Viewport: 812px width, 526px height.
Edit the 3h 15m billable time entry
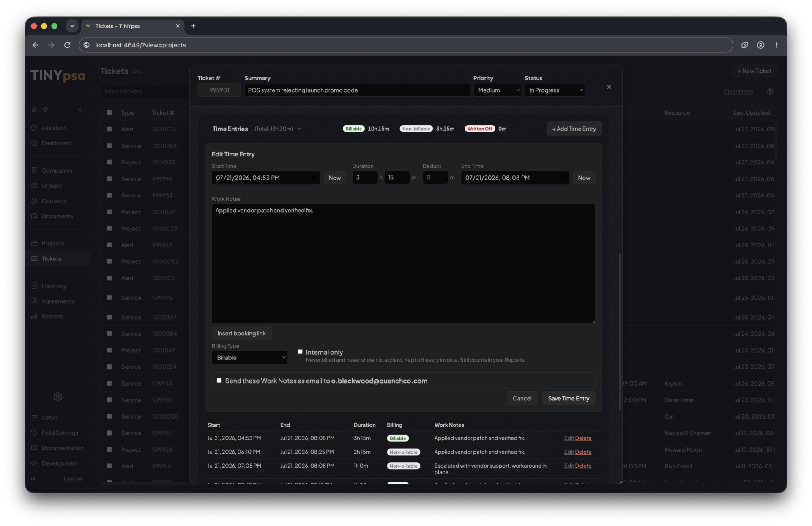click(569, 438)
